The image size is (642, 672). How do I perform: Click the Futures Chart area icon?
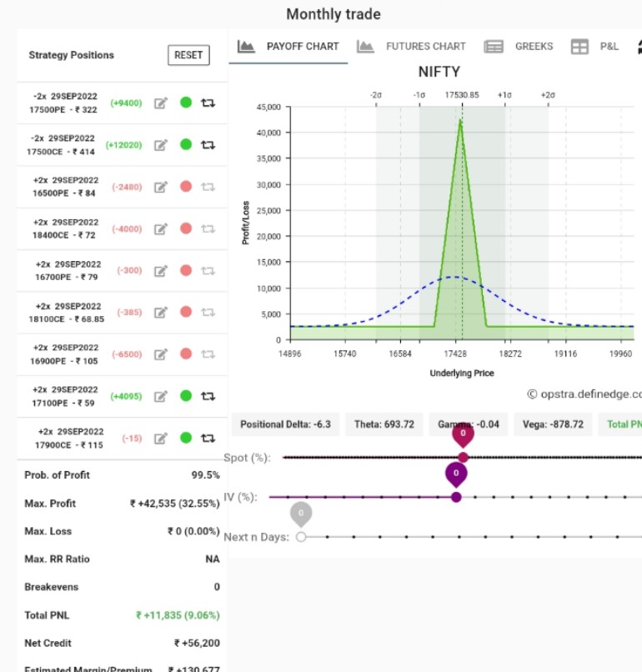tap(365, 47)
